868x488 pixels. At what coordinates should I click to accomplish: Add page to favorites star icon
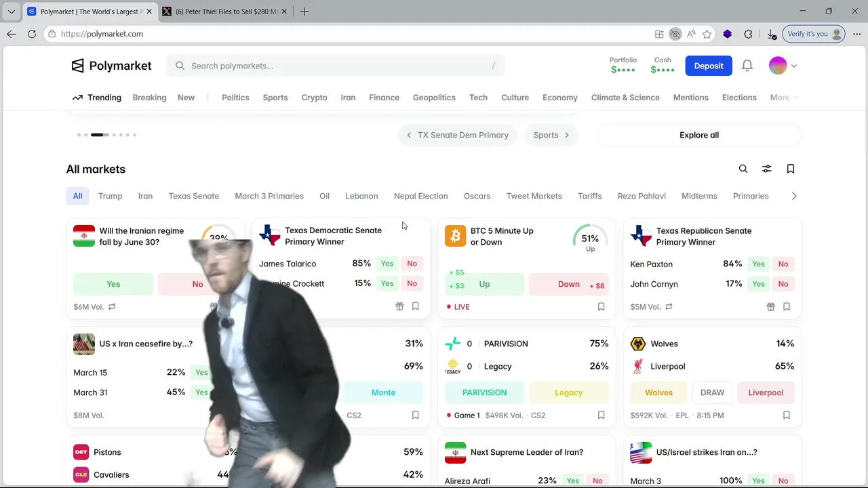pos(707,34)
